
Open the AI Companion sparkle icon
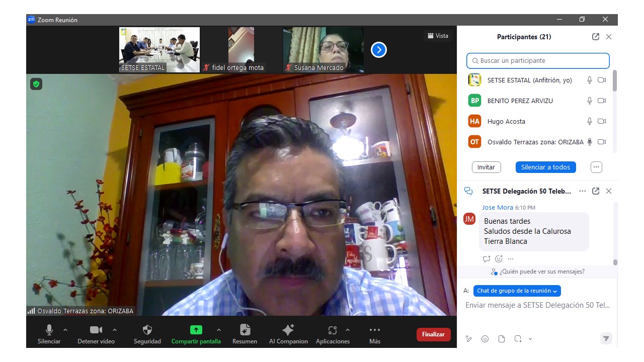288,330
